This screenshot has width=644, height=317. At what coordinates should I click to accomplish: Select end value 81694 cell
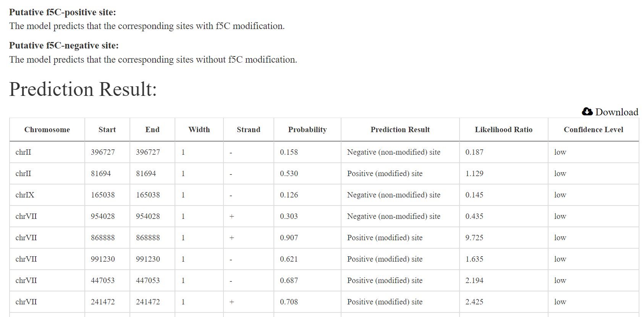pos(152,173)
